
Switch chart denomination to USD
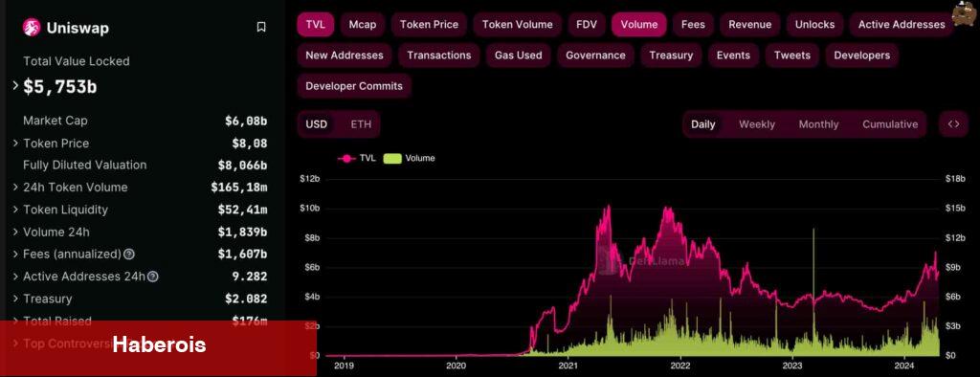click(316, 123)
